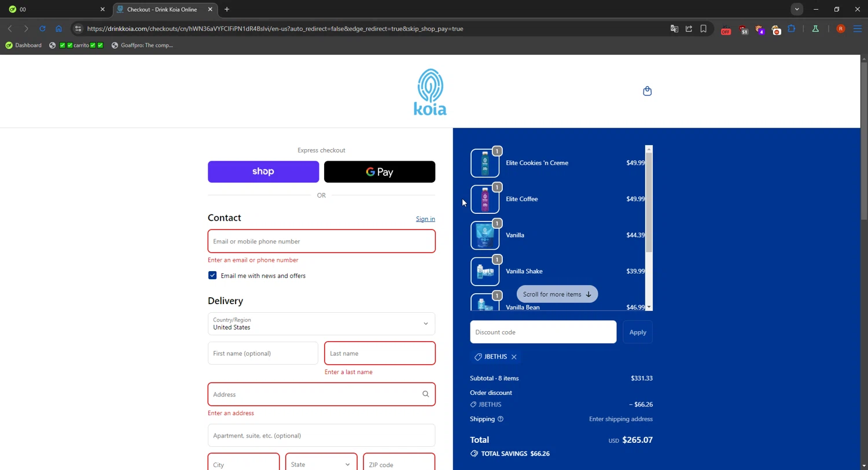868x470 pixels.
Task: Open the Goaffpro bookmark
Action: tap(142, 45)
